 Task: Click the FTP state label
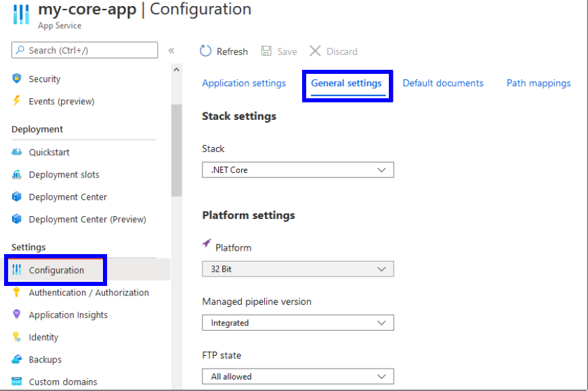click(x=222, y=355)
